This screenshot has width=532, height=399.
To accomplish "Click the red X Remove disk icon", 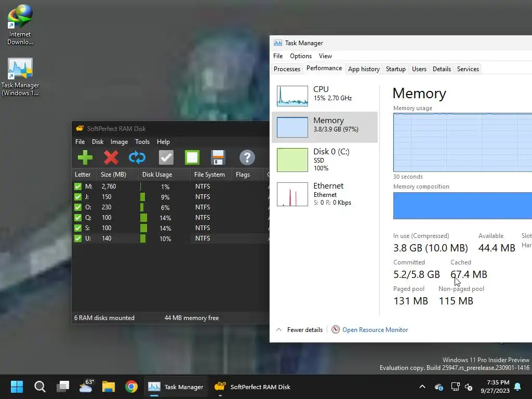I will click(111, 157).
